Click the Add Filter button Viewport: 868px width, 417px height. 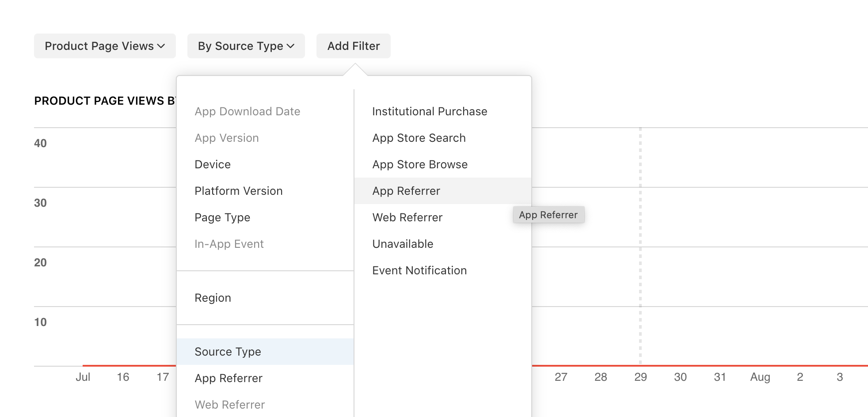(x=353, y=46)
